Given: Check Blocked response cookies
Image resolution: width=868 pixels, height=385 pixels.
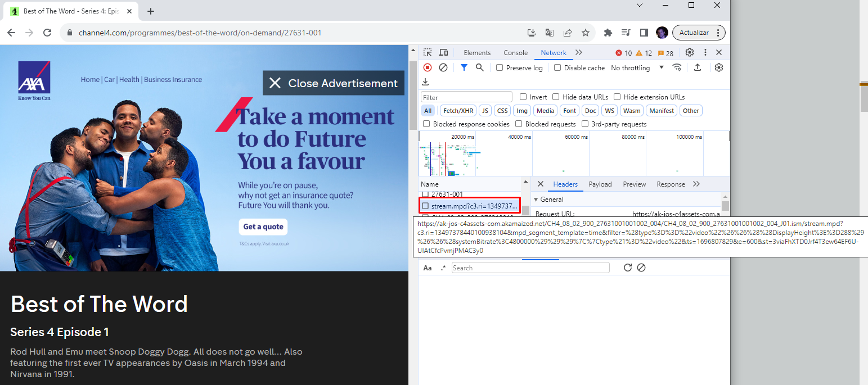Looking at the screenshot, I should [x=426, y=124].
